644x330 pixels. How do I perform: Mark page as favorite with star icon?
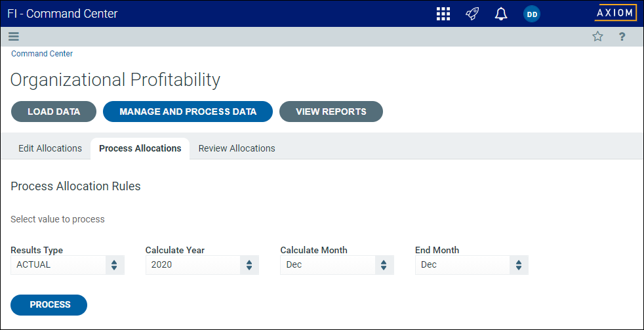pyautogui.click(x=597, y=37)
